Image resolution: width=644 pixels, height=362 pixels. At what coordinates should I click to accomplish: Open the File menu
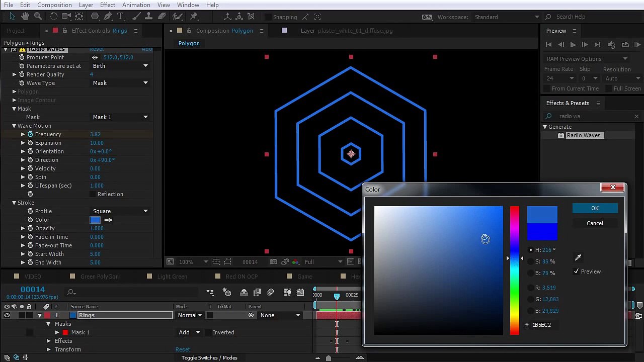pyautogui.click(x=9, y=5)
